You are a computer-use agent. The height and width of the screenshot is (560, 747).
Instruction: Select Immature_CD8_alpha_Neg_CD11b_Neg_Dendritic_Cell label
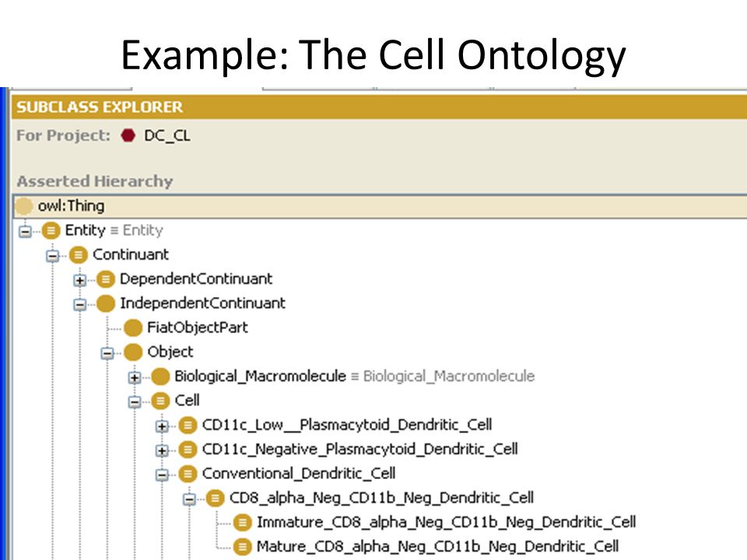click(x=447, y=523)
